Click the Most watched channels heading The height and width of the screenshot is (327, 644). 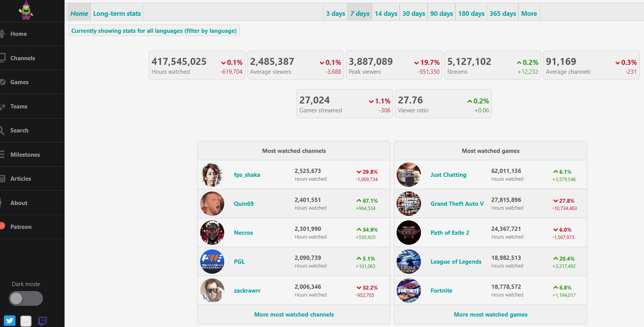(x=294, y=151)
